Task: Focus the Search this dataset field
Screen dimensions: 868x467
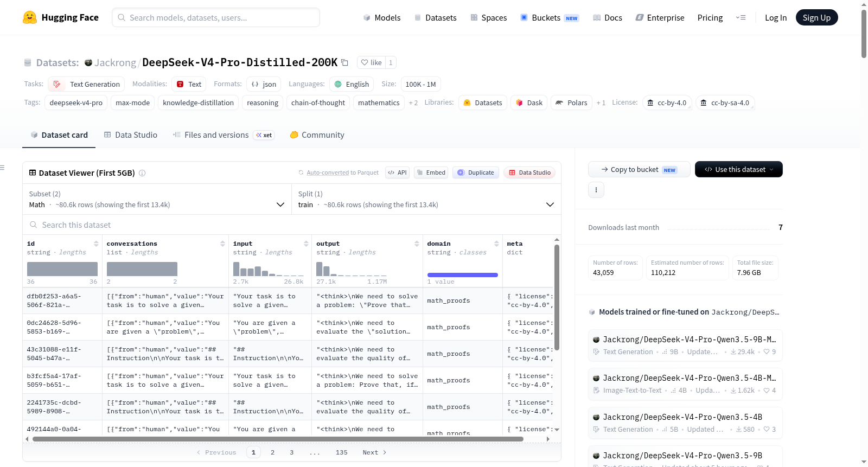Action: pyautogui.click(x=292, y=225)
